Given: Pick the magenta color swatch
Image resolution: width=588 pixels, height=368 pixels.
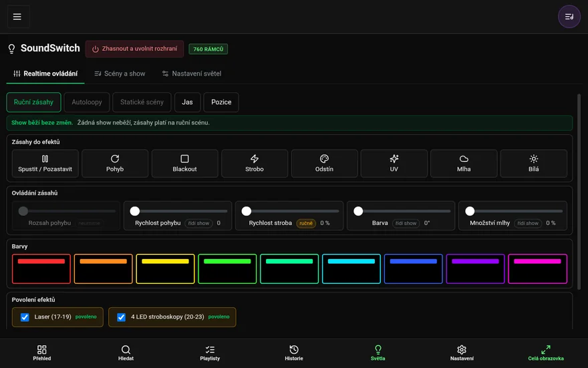Looking at the screenshot, I should click(x=537, y=269).
